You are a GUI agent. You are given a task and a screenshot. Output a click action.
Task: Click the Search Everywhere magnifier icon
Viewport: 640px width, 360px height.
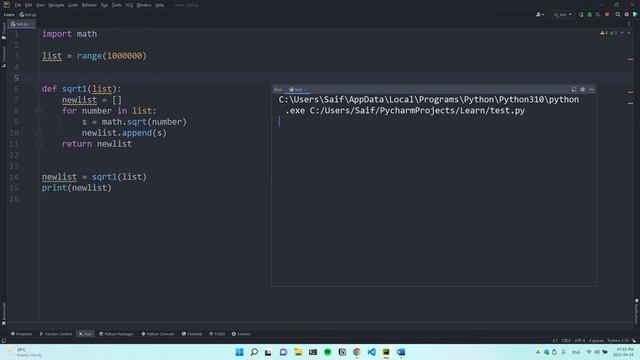pos(618,15)
